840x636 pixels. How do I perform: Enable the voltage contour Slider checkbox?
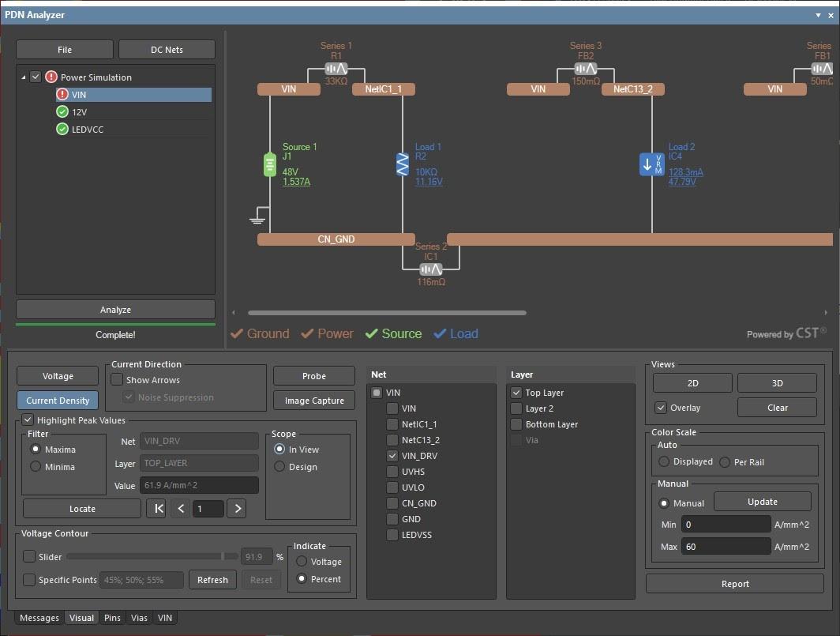click(29, 557)
